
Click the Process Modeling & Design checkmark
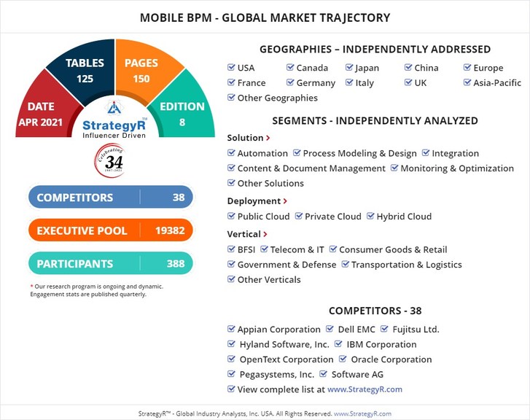297,153
